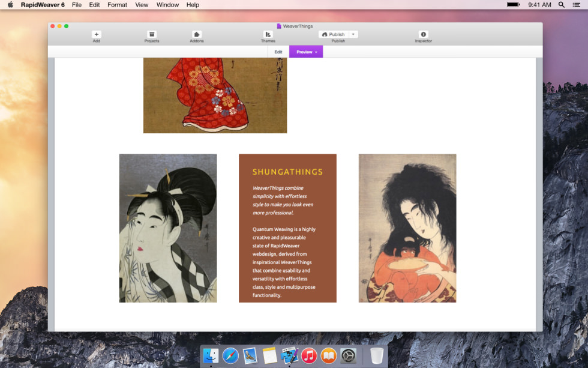Open Xcode-style app icon in Dock
The image size is (588, 368).
tap(289, 355)
